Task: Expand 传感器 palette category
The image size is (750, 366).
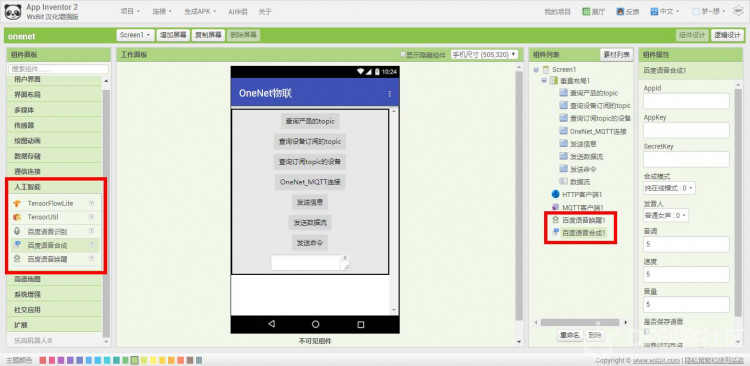Action: coord(55,125)
